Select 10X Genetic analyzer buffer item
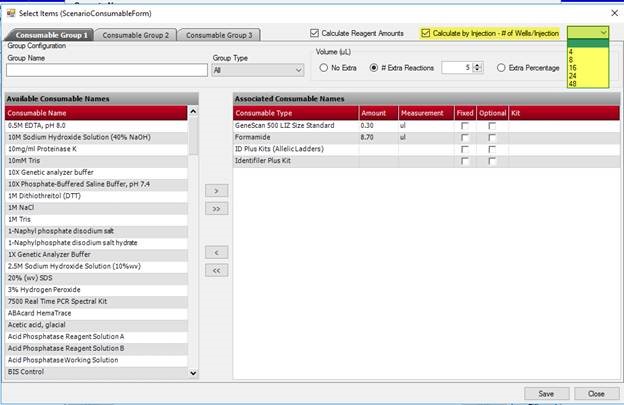 [96, 173]
